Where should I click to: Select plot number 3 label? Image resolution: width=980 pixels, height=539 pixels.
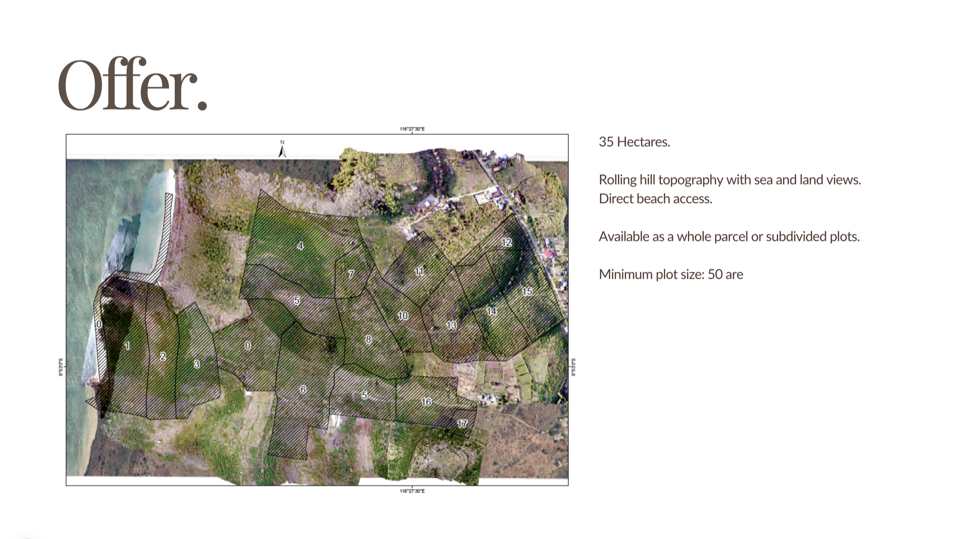(197, 364)
